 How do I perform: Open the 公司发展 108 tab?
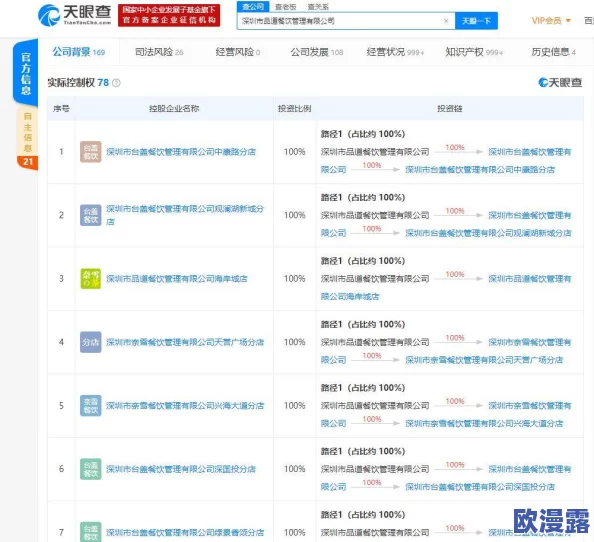(x=317, y=52)
